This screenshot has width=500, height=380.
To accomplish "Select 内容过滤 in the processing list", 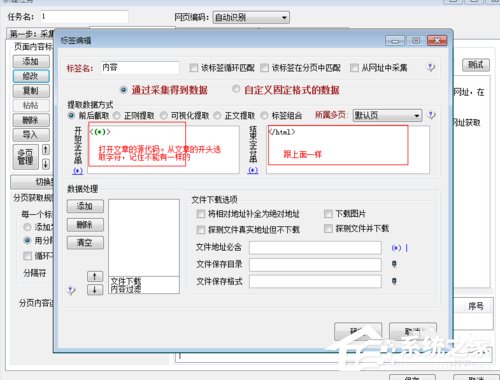I will [x=126, y=289].
